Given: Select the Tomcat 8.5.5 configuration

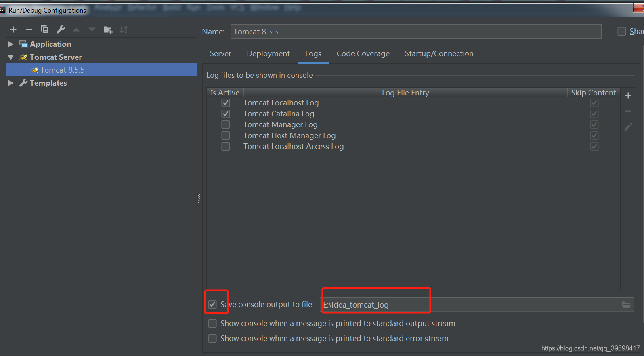Looking at the screenshot, I should (x=101, y=70).
